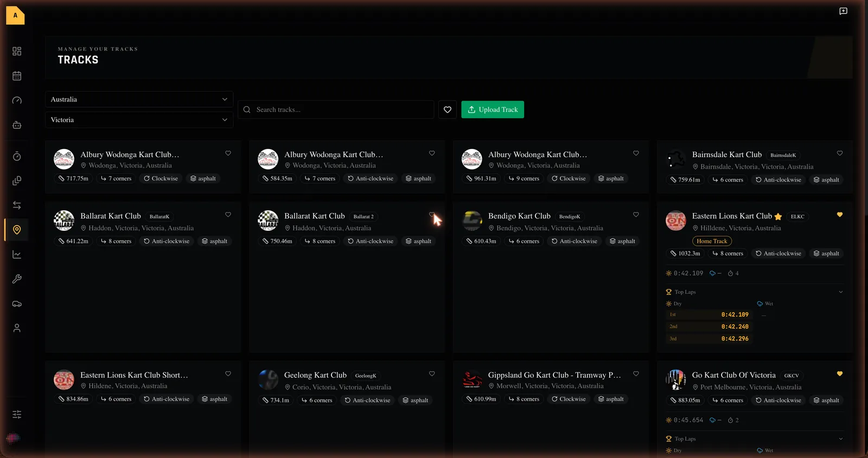Favorite the 961.31m Albury Wodonga track

pos(636,153)
